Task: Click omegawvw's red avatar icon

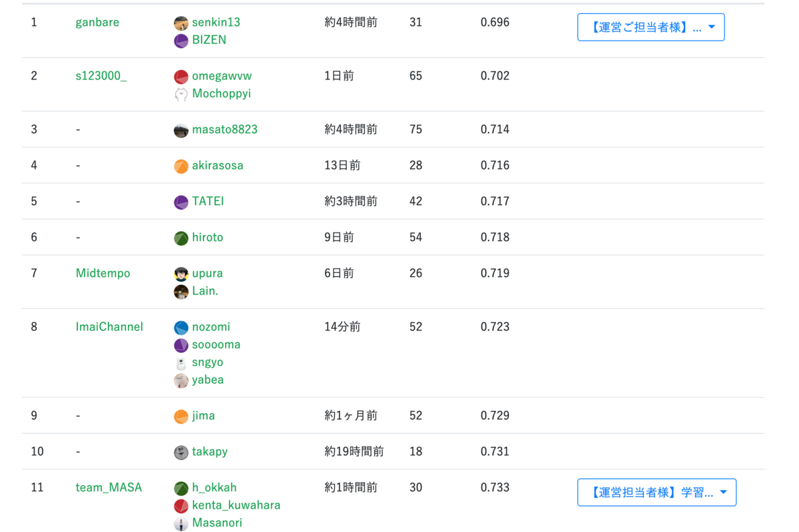Action: tap(180, 76)
